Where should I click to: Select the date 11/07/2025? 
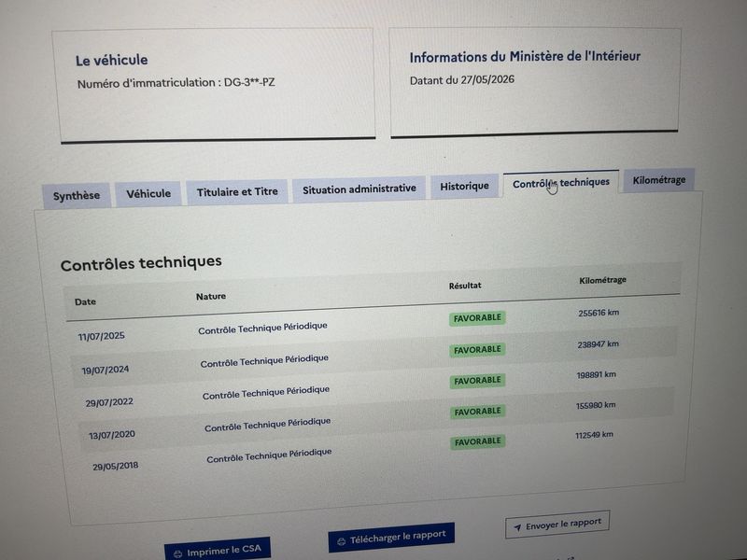pyautogui.click(x=102, y=336)
